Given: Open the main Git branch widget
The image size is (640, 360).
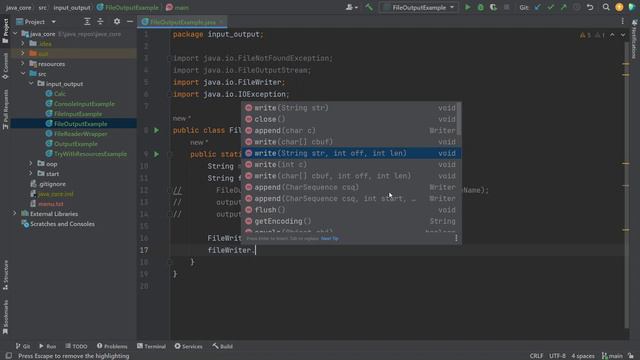Looking at the screenshot, I should pyautogui.click(x=612, y=356).
